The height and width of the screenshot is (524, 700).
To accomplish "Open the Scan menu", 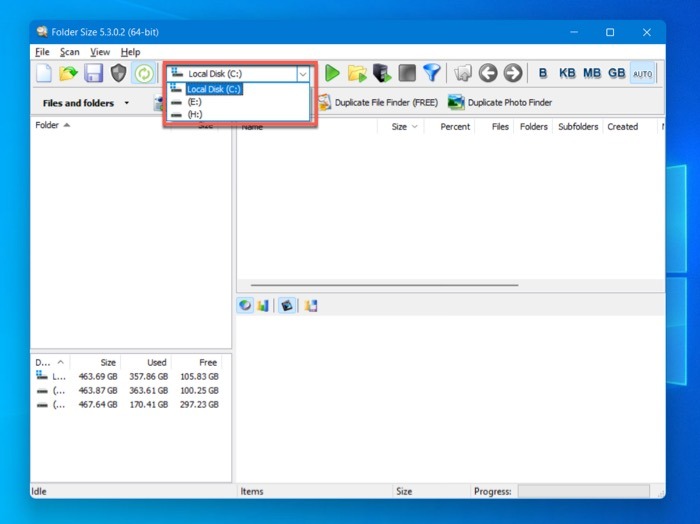I will [69, 52].
